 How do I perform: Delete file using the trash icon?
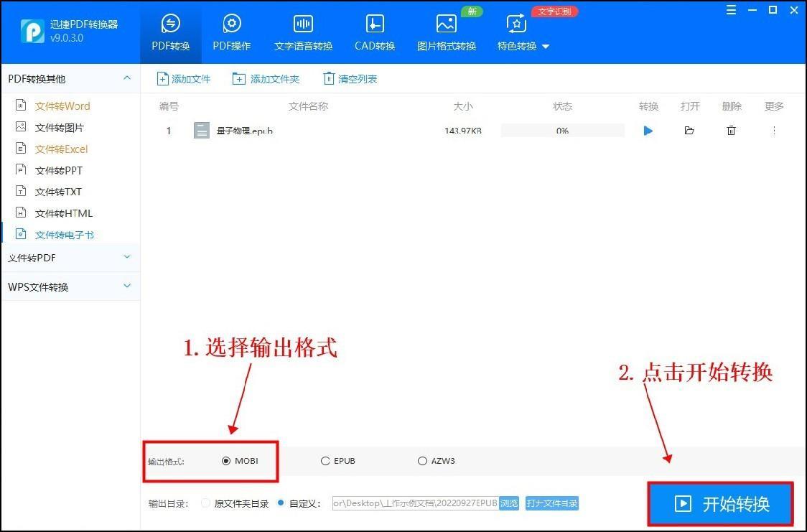point(731,131)
